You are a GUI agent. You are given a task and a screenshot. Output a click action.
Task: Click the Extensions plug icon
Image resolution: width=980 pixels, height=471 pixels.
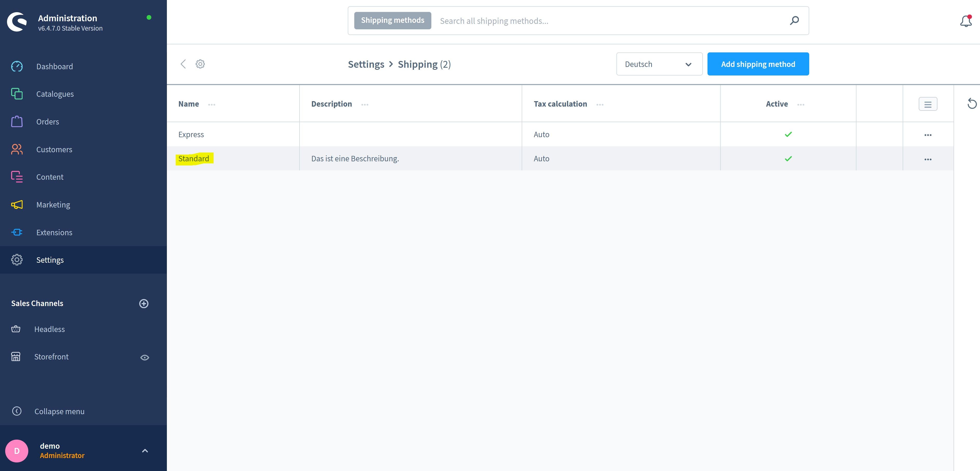pos(17,232)
